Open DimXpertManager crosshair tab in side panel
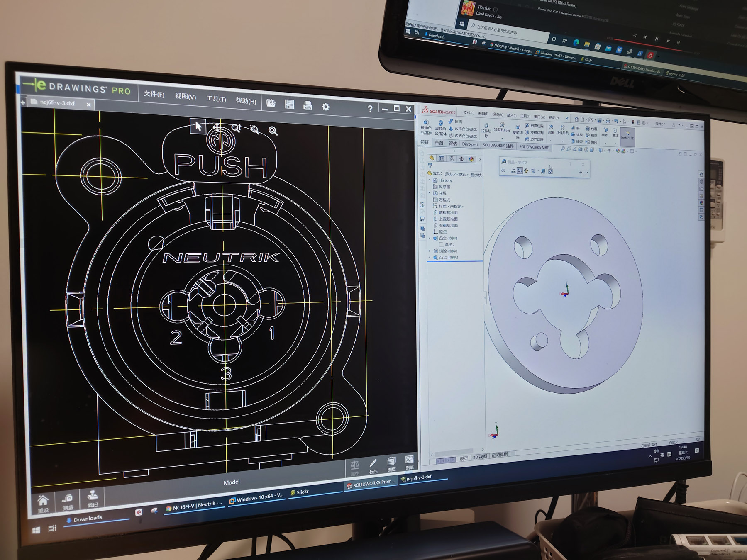This screenshot has width=747, height=560. (461, 159)
